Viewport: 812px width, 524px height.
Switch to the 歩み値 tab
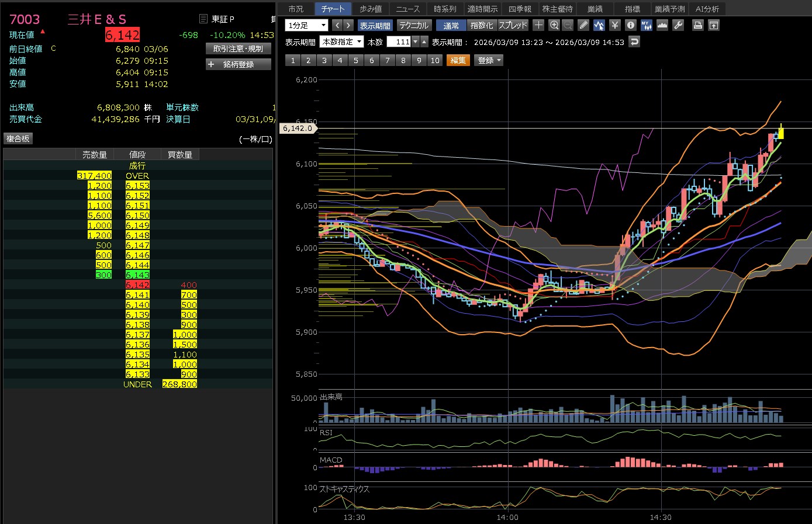(371, 9)
